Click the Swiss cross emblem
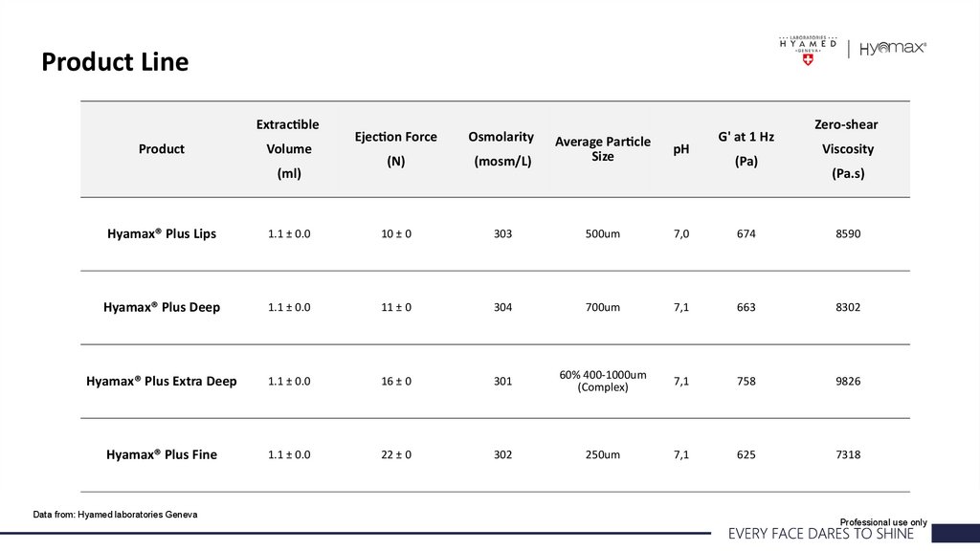Screen dimensions: 980x551 pyautogui.click(x=808, y=59)
